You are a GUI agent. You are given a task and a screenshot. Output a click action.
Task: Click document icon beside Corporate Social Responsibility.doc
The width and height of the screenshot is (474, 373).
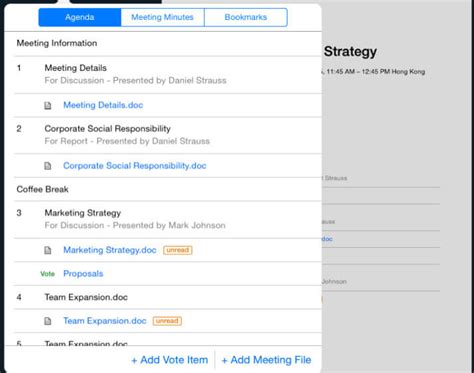[48, 166]
